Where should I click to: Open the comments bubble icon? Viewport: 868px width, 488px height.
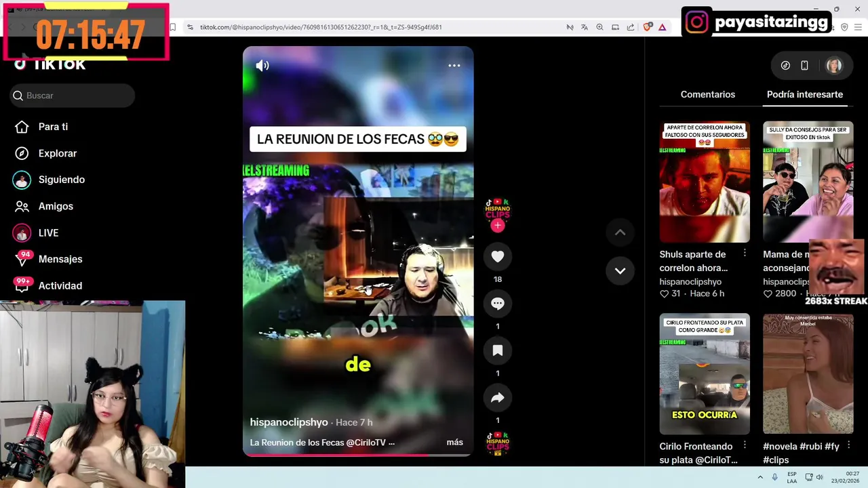pos(498,304)
